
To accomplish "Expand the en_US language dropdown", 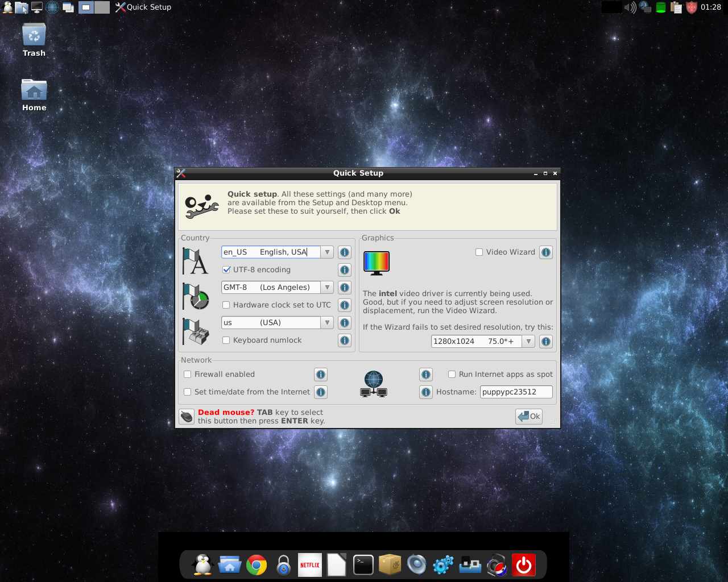I will tap(327, 252).
